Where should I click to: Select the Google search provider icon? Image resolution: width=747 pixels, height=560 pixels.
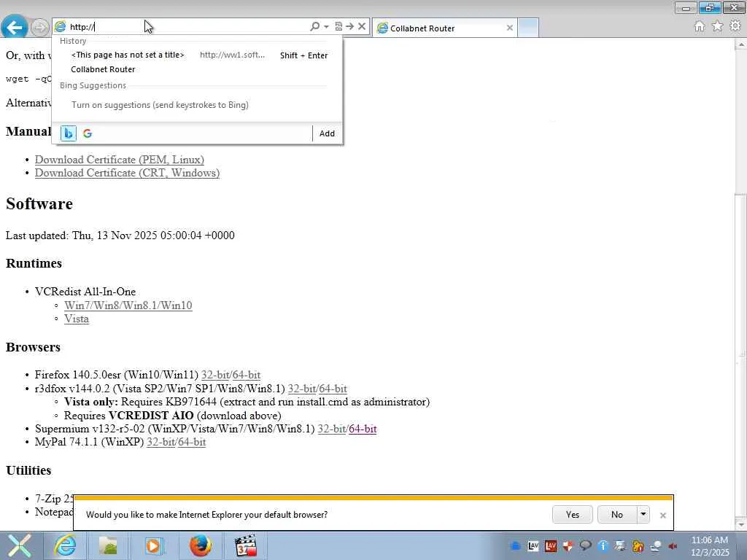pos(88,133)
